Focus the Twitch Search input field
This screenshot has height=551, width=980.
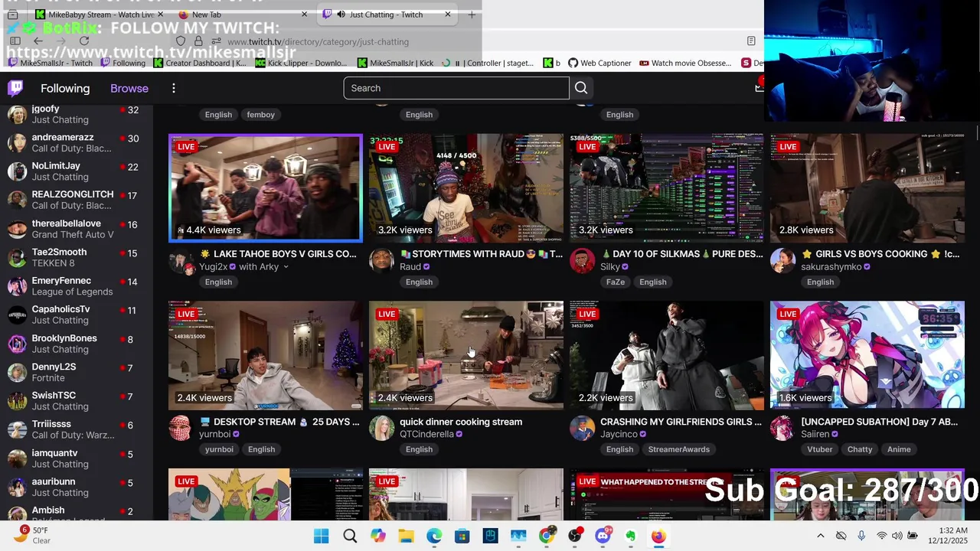(456, 88)
